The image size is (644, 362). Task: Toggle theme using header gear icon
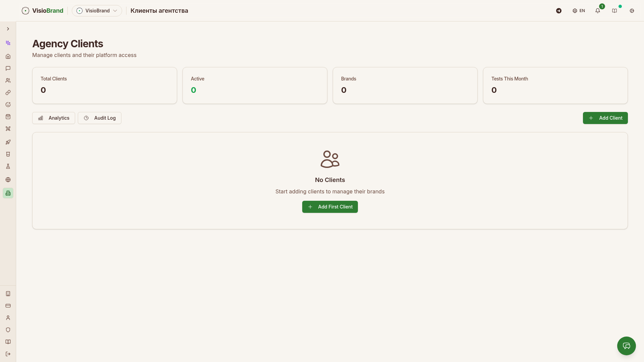pos(632,11)
